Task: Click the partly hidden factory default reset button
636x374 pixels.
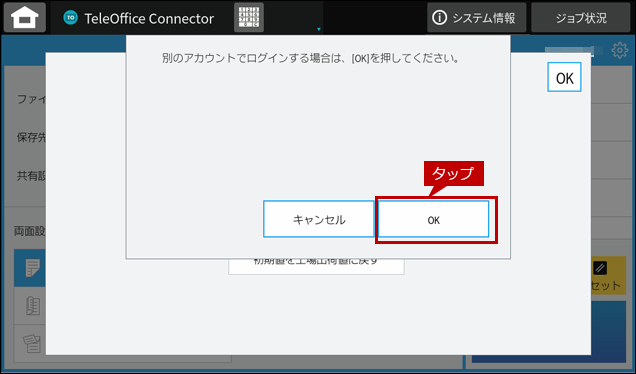Action: [x=316, y=267]
